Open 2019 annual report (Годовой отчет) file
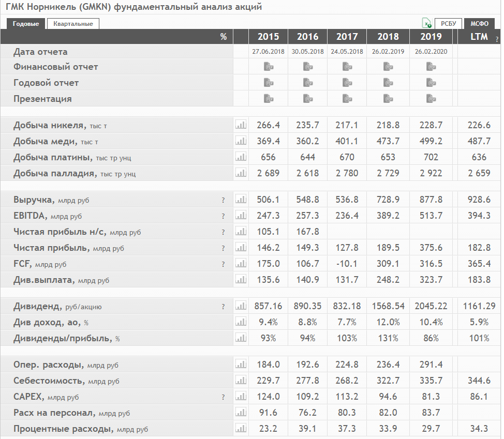The width and height of the screenshot is (504, 439). (x=431, y=83)
